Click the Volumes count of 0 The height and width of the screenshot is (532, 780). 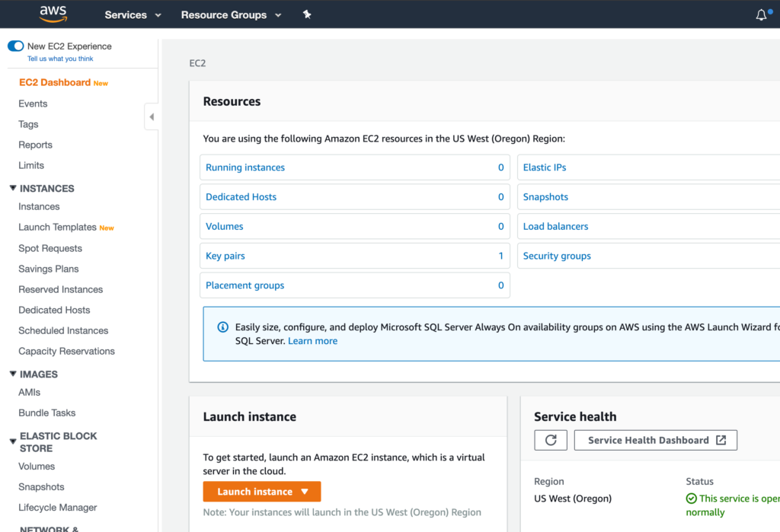[501, 226]
